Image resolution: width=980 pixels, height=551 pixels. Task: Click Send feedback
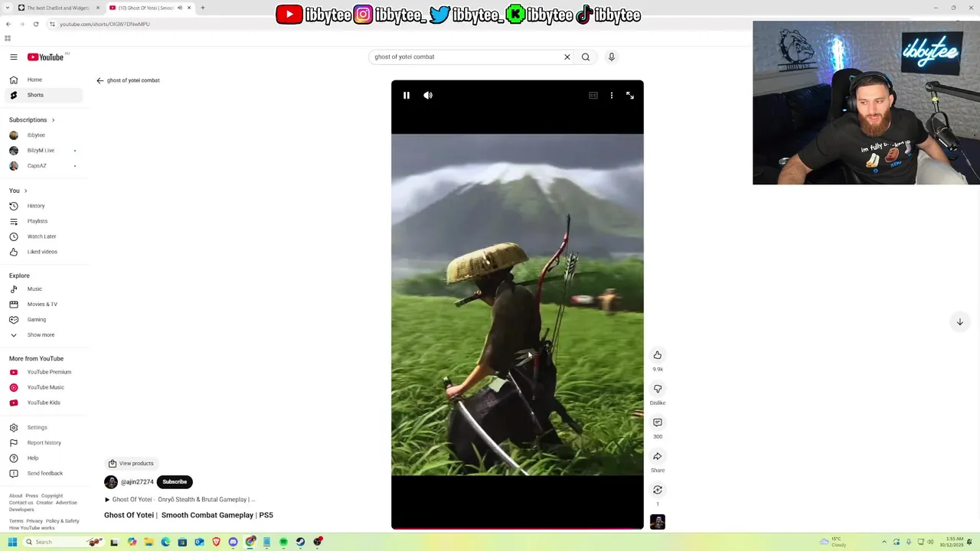point(43,473)
